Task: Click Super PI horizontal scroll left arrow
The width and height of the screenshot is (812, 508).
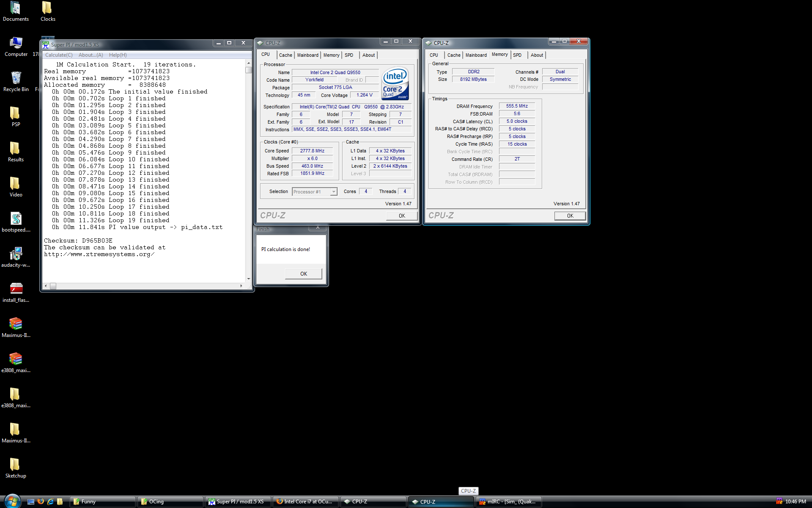Action: 46,286
